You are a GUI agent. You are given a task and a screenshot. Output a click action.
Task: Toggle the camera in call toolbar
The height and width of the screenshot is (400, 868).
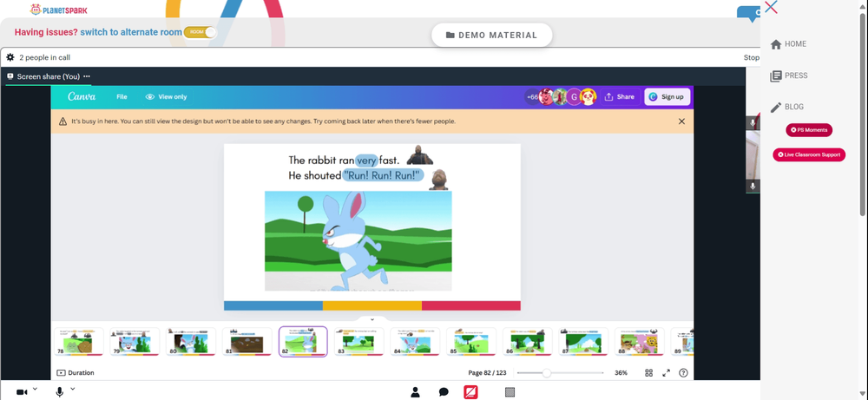(22, 392)
